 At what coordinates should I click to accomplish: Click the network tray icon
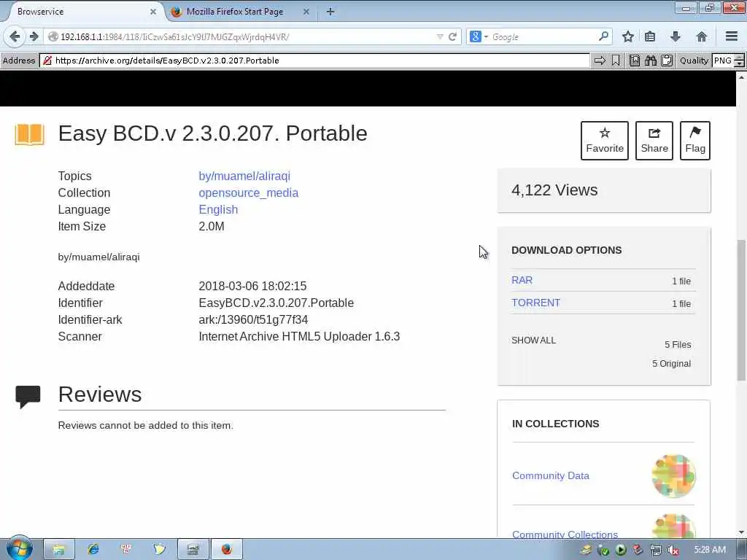(x=656, y=550)
